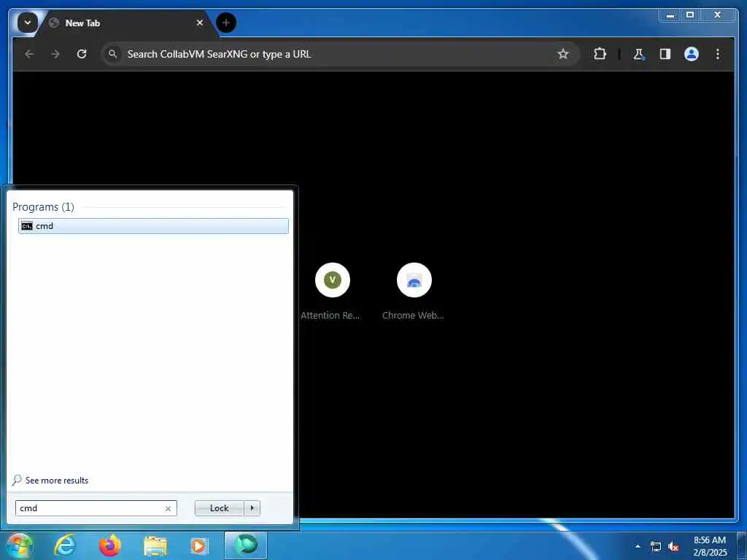The height and width of the screenshot is (560, 747).
Task: Open the Chrome Web... shortcut tile
Action: click(x=414, y=291)
